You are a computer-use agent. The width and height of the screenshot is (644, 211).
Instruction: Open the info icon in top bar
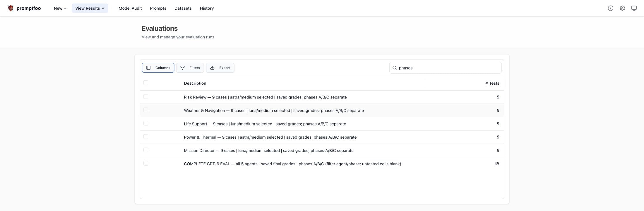(x=610, y=8)
